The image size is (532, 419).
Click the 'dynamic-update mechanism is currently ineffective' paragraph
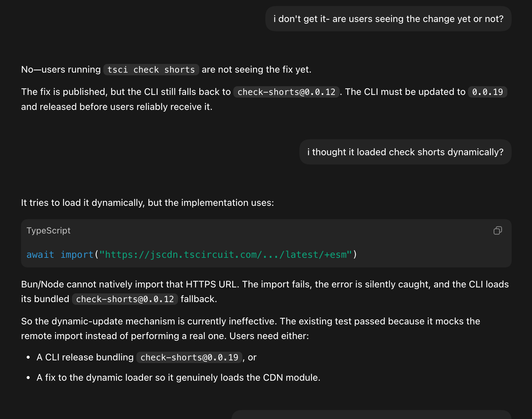pyautogui.click(x=250, y=328)
